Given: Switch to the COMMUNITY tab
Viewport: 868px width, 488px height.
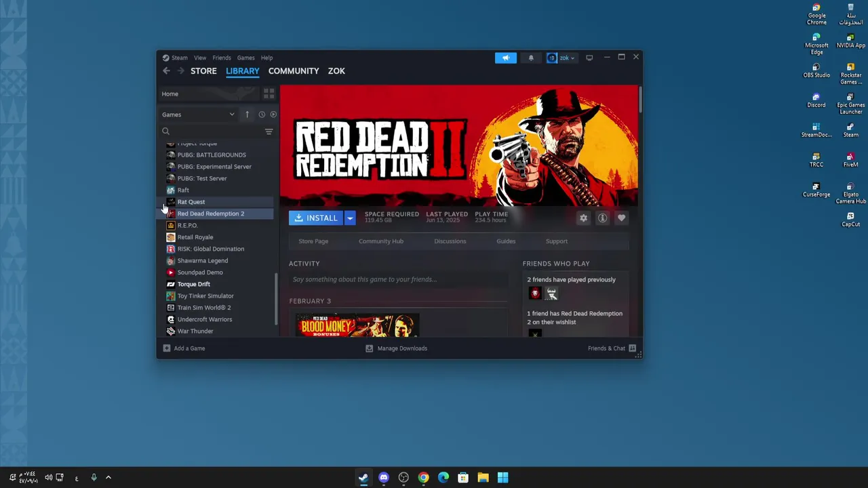Looking at the screenshot, I should coord(294,70).
